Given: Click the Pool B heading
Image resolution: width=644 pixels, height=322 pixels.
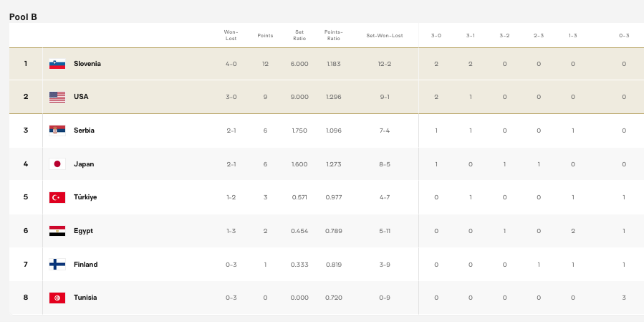Looking at the screenshot, I should 23,16.
